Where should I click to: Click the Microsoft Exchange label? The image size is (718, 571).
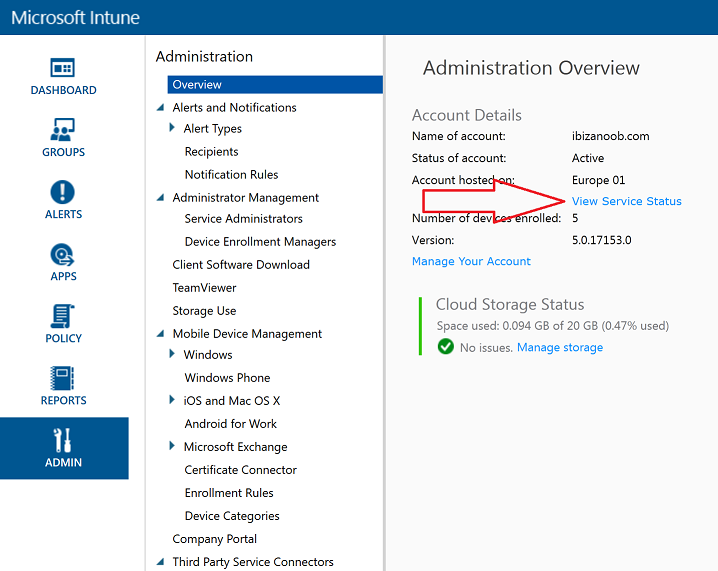pyautogui.click(x=235, y=447)
